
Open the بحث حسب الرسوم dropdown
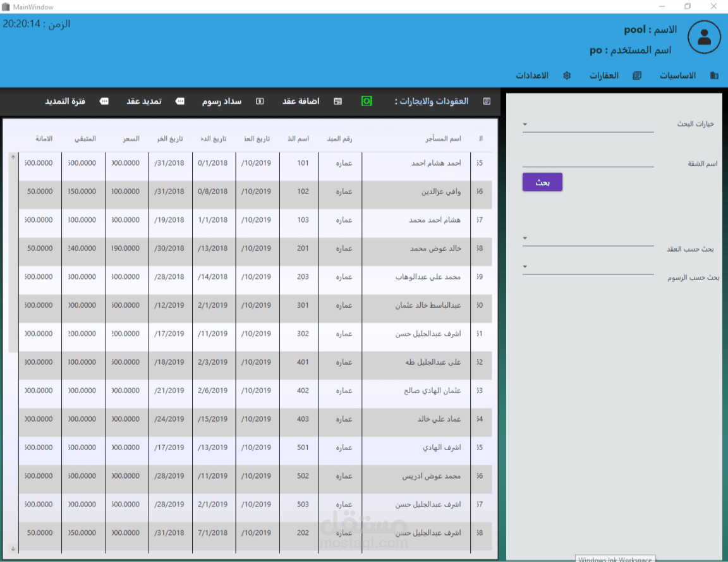(588, 267)
